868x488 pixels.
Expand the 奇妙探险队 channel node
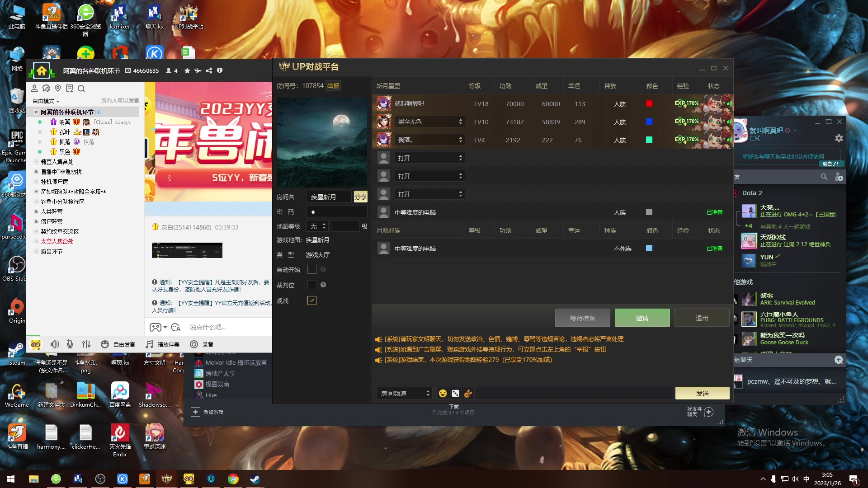(36, 192)
